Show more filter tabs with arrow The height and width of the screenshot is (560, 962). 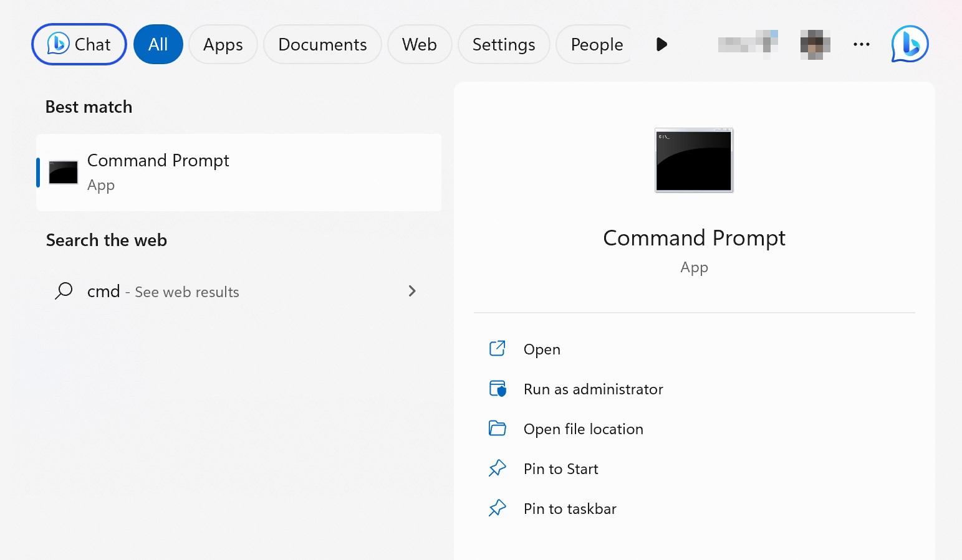(x=662, y=44)
